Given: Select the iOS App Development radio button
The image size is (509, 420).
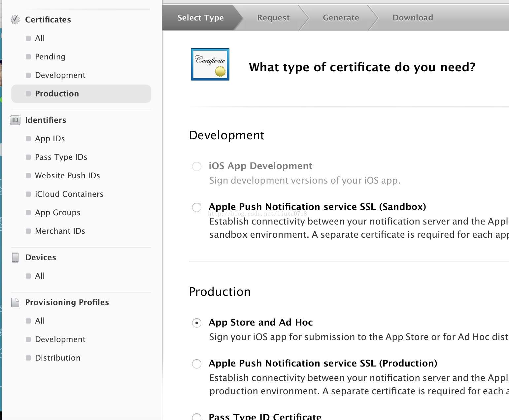Looking at the screenshot, I should pos(197,166).
